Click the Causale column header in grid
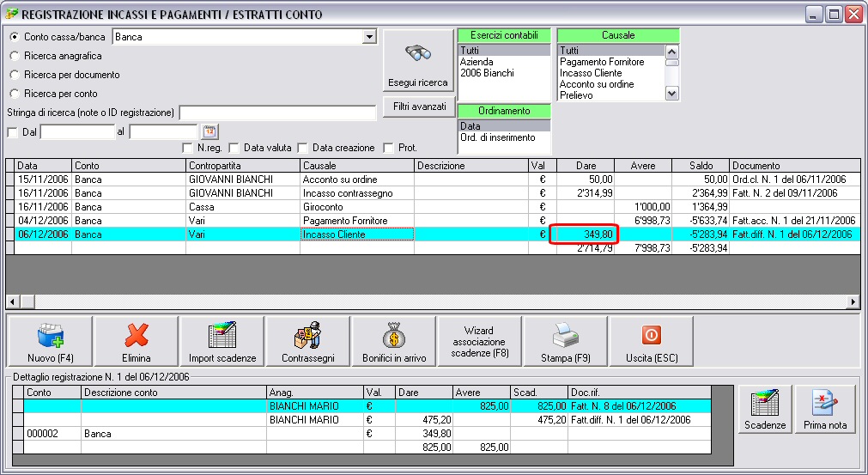Screen dimensions: 868x475 tap(357, 166)
